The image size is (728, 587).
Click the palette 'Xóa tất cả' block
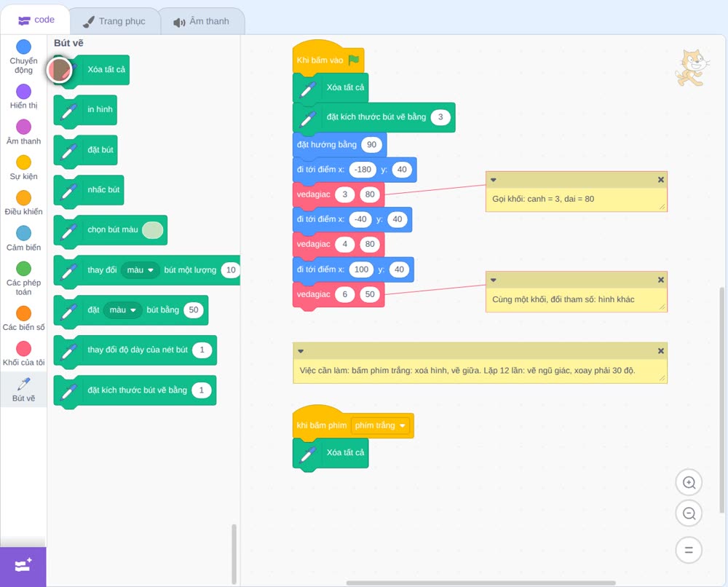click(x=92, y=70)
